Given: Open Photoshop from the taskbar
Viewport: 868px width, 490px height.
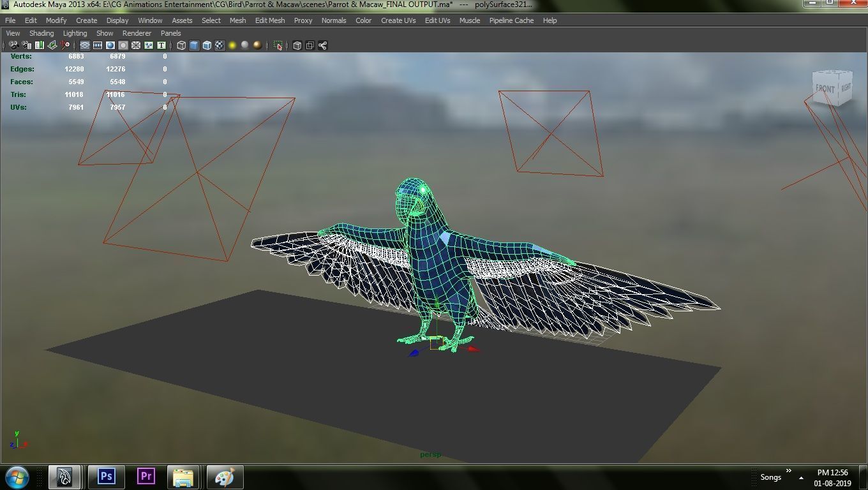Looking at the screenshot, I should tap(106, 477).
